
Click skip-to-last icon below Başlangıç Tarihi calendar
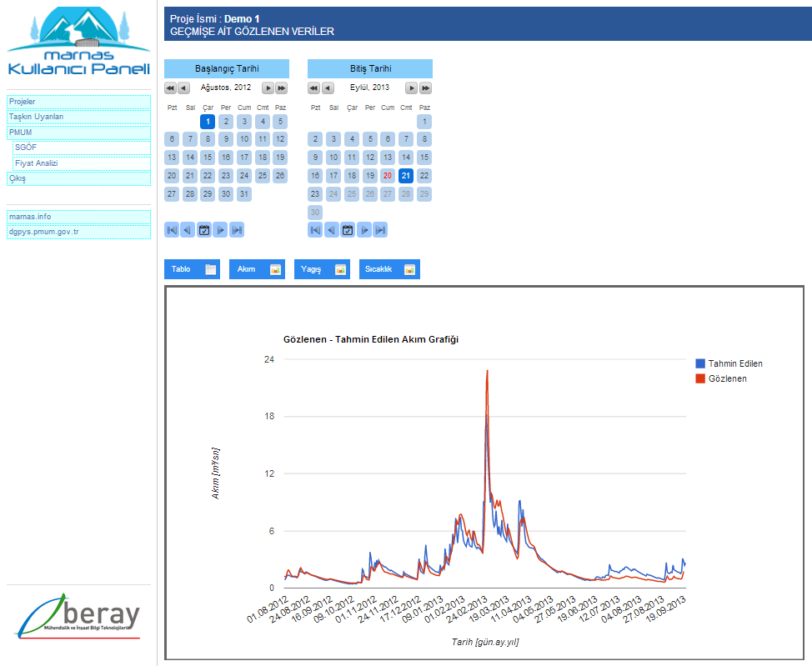237,229
